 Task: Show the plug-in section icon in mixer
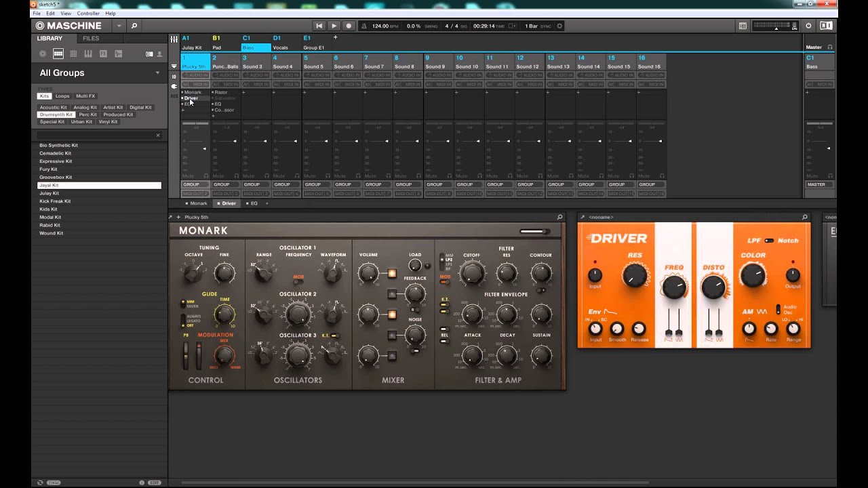[x=174, y=87]
